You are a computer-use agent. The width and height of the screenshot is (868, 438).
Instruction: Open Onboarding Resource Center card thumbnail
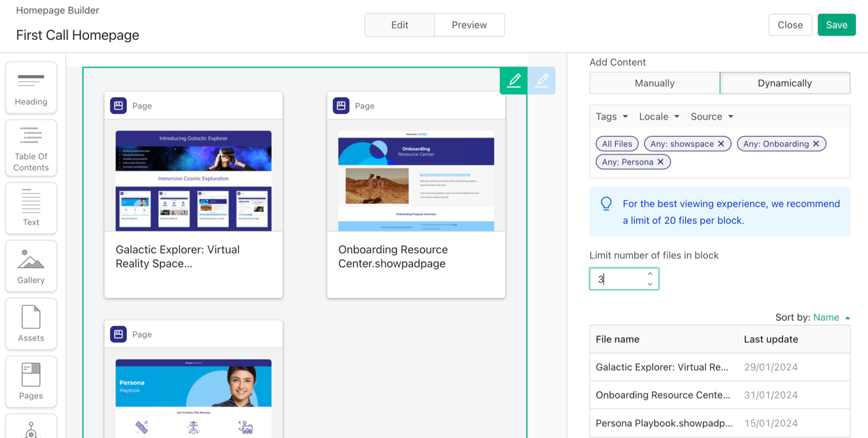416,180
